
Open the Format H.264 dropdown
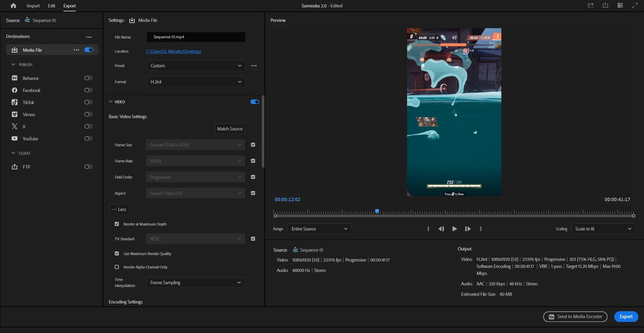[x=196, y=82]
